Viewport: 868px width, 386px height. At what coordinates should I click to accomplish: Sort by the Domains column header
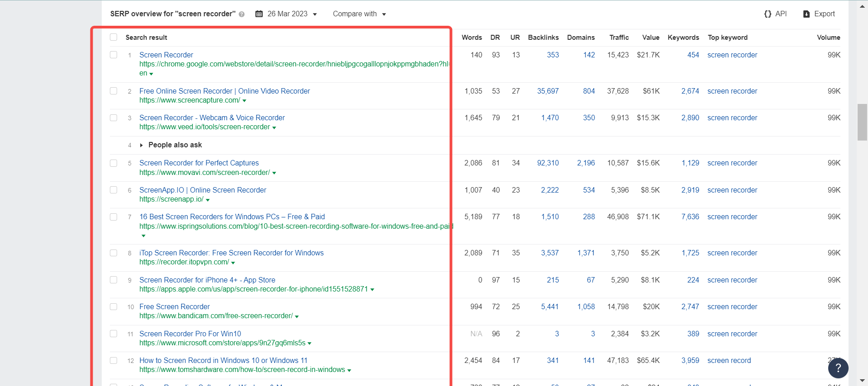tap(581, 38)
